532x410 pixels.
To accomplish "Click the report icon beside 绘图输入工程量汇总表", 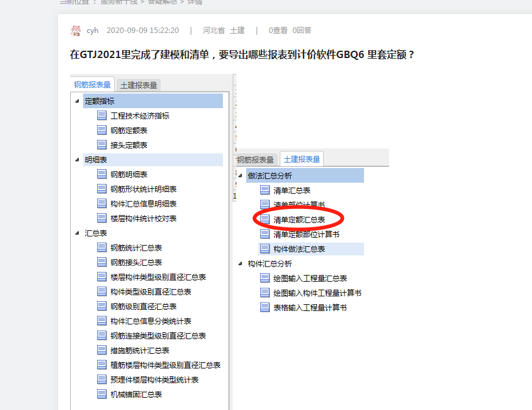I will tap(265, 278).
